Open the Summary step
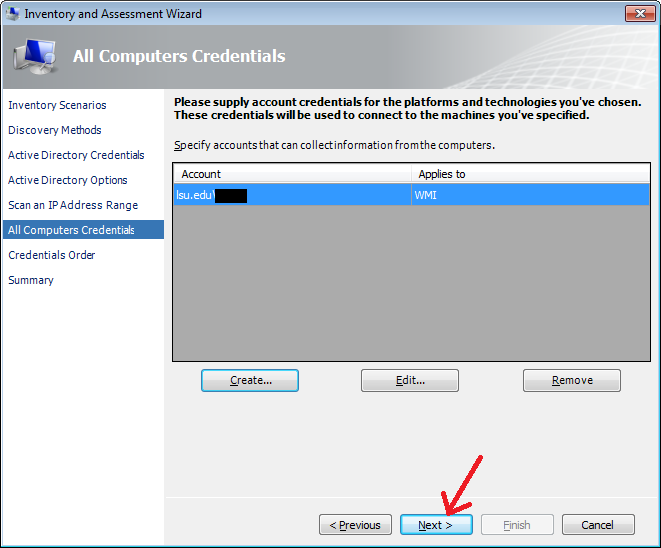661x548 pixels. [x=31, y=280]
